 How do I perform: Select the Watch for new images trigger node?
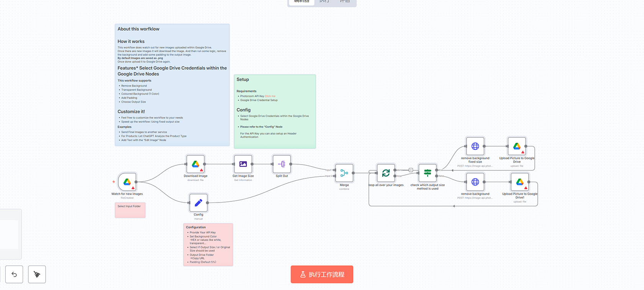[127, 182]
